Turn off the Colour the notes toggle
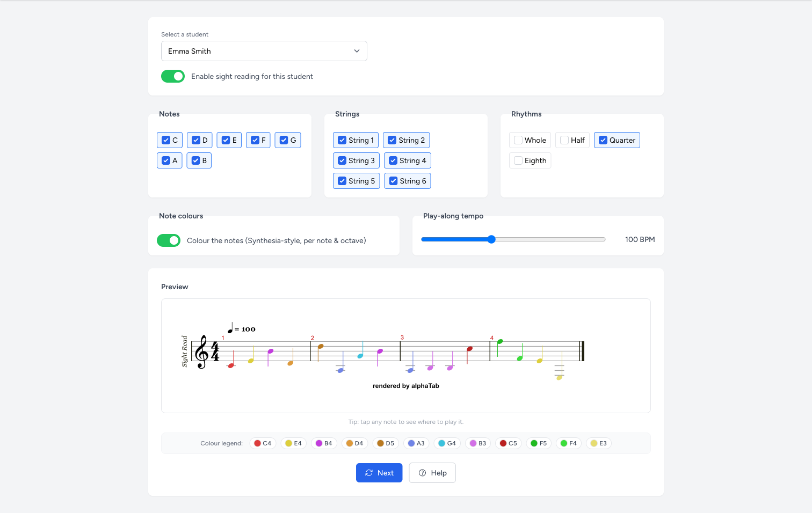 [169, 240]
